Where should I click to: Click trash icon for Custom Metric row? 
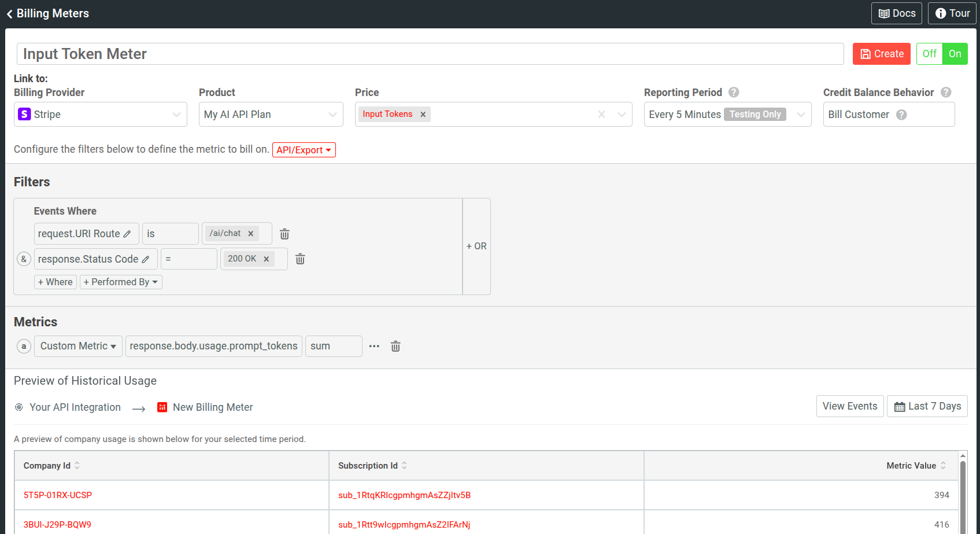coord(395,347)
